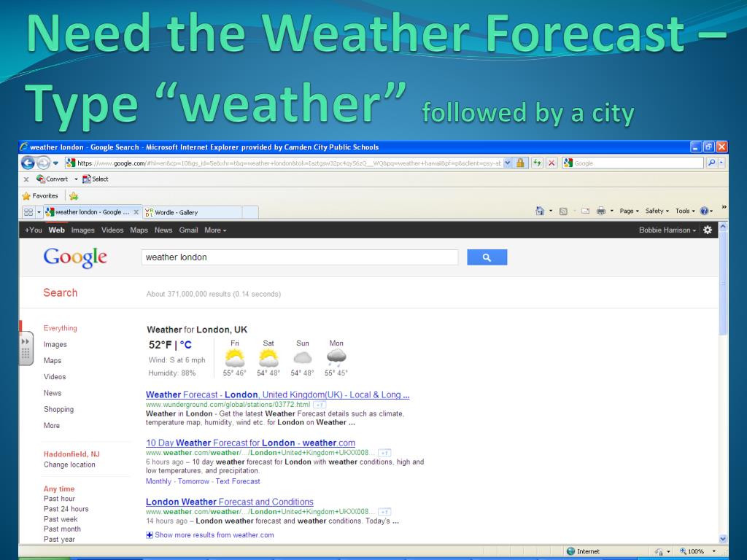Expand Show more results from weather.com

pos(210,534)
